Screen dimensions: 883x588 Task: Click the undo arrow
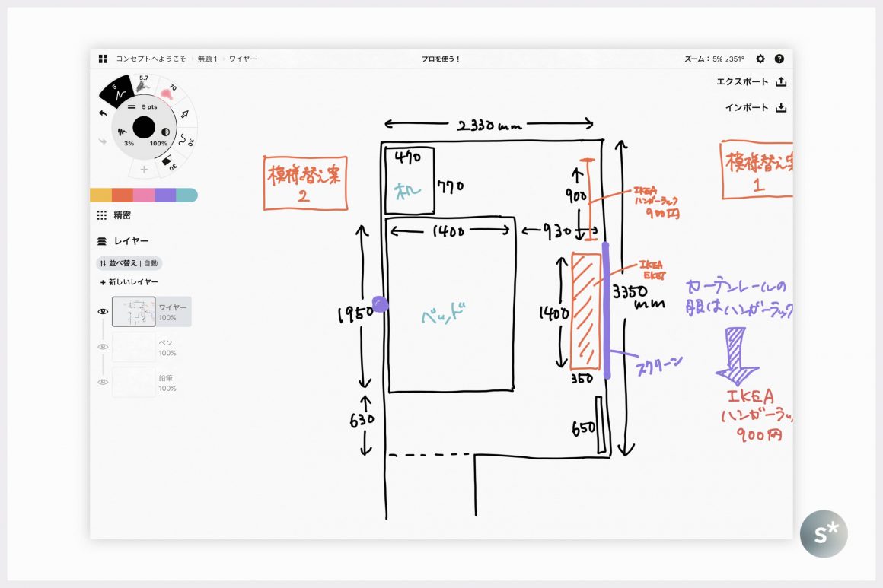point(104,113)
